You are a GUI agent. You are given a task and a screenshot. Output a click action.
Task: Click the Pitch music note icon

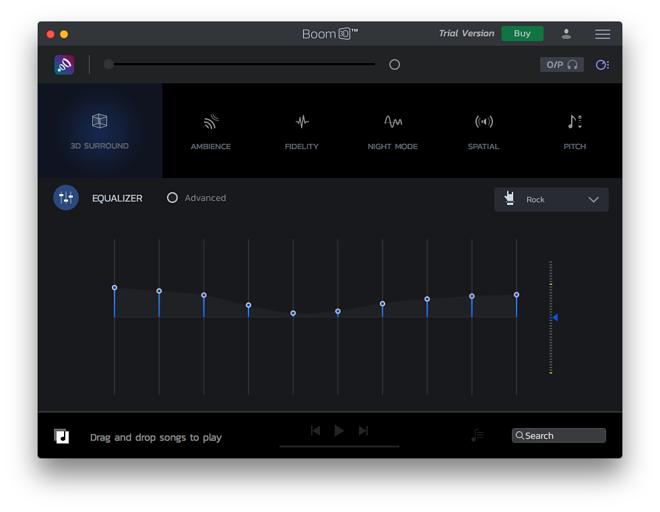point(574,122)
